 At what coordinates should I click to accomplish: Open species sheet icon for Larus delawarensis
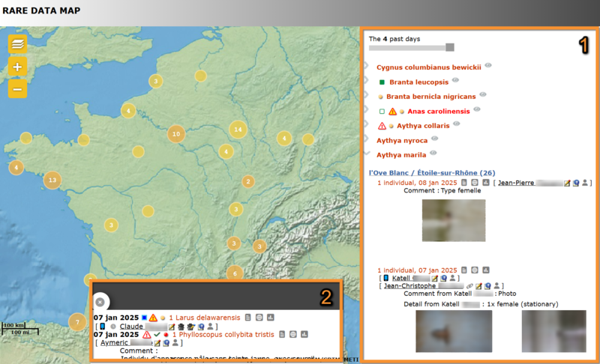point(248,318)
